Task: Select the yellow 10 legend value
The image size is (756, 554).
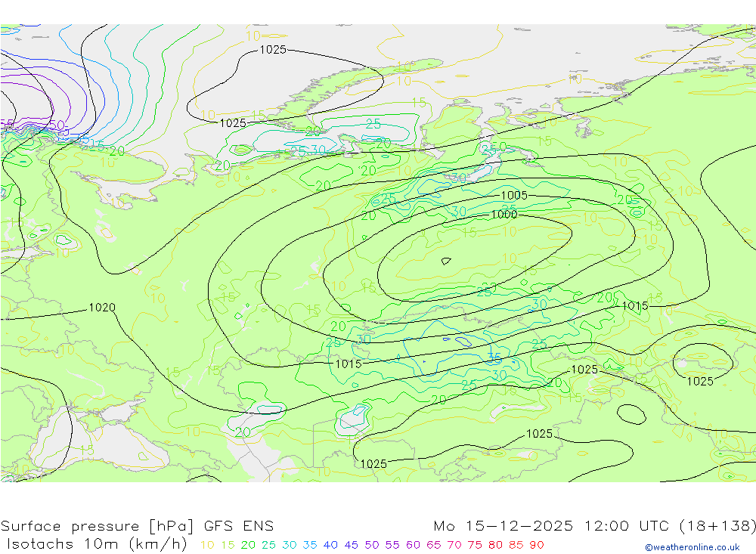Action: click(x=207, y=546)
